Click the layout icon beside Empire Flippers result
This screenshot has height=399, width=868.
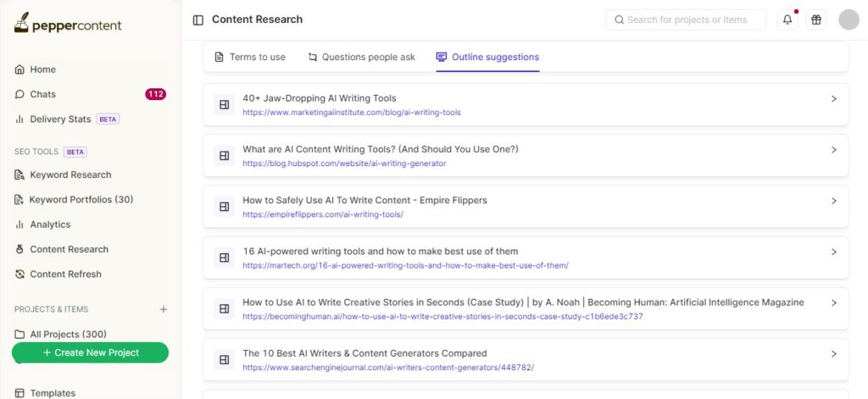[225, 207]
